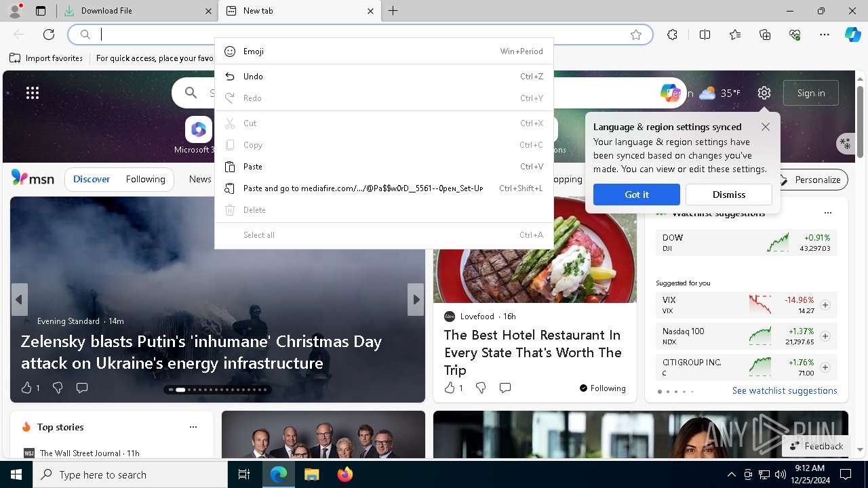Add VIX to the watchlist
Image resolution: width=868 pixels, height=488 pixels.
[825, 305]
